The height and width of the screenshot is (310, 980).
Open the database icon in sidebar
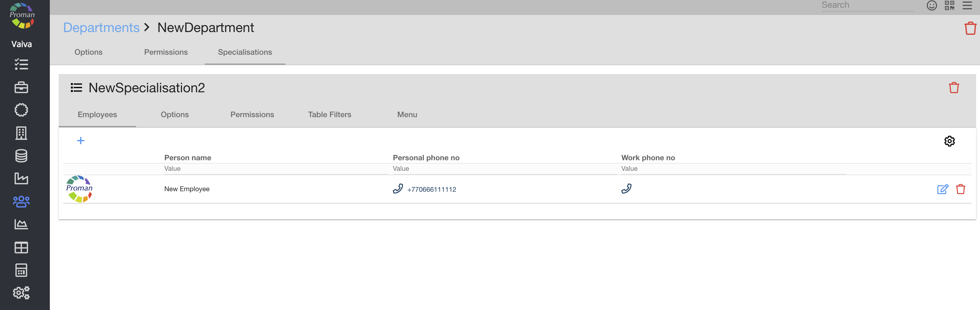(21, 156)
